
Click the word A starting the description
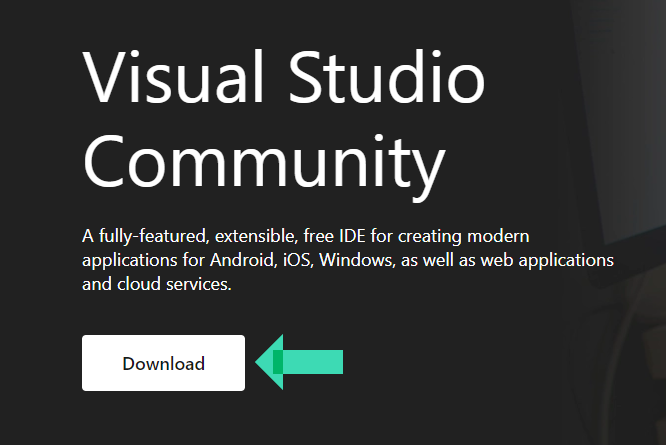[88, 237]
